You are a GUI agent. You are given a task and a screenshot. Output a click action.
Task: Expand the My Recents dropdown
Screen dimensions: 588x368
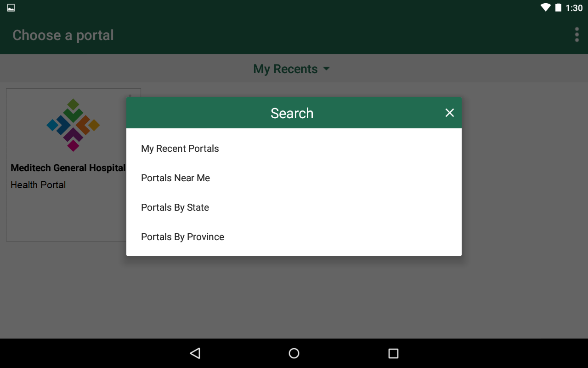(292, 69)
